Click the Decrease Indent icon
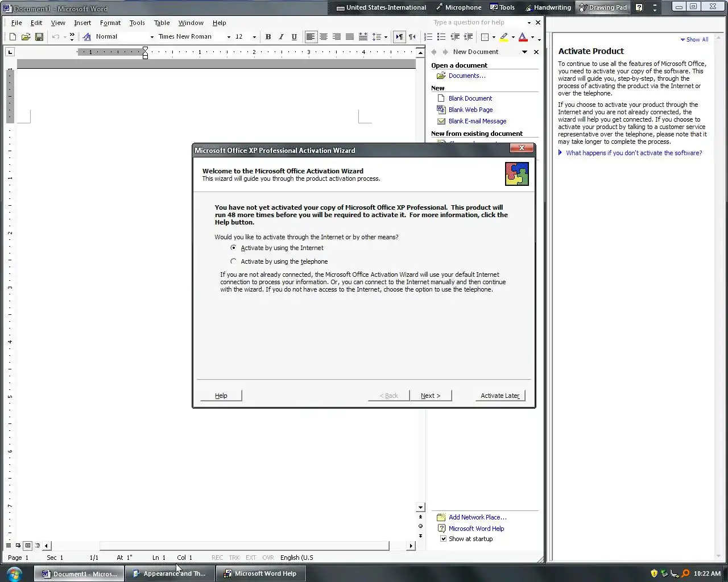Screen dimensions: 728x582 (455, 37)
